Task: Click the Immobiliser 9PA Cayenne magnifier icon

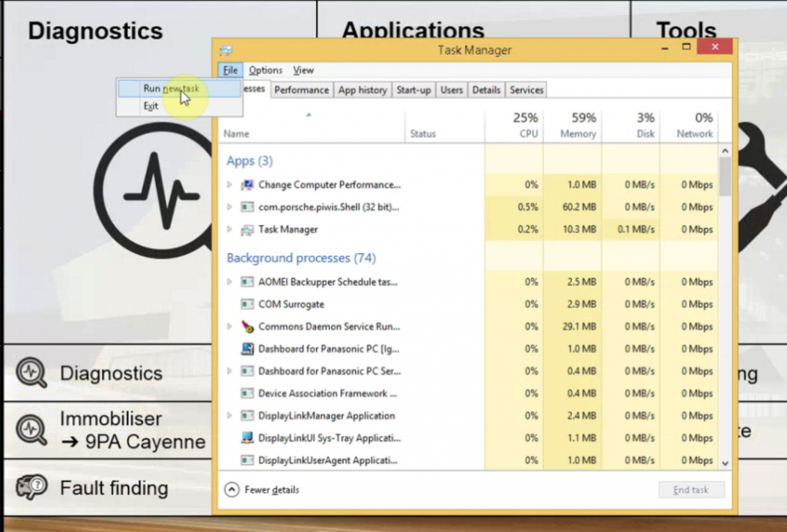Action: click(32, 430)
